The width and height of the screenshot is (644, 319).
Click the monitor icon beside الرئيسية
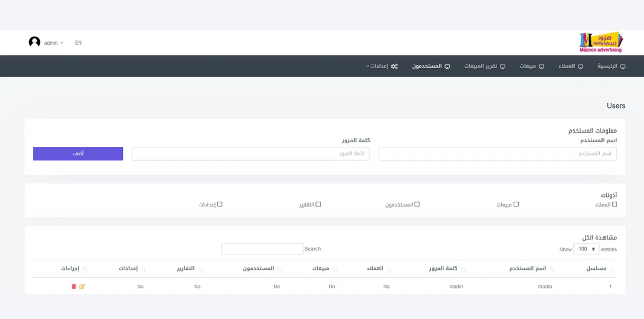(x=623, y=66)
